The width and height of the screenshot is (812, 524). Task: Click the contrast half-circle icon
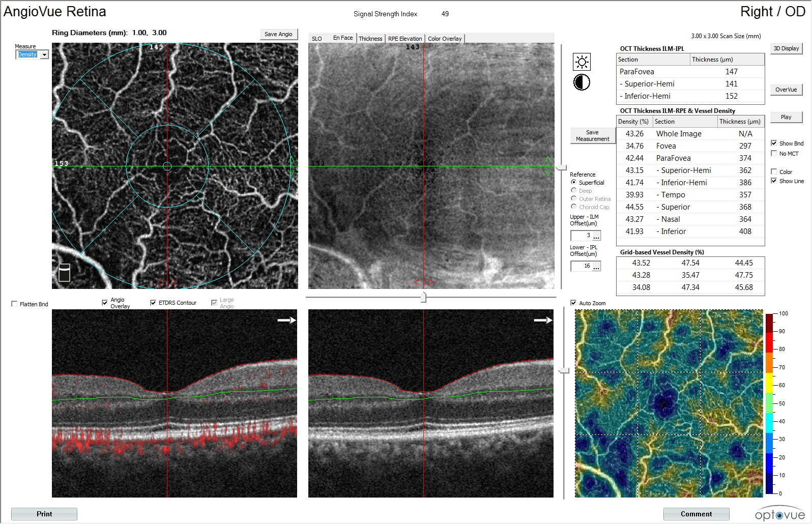coord(582,82)
